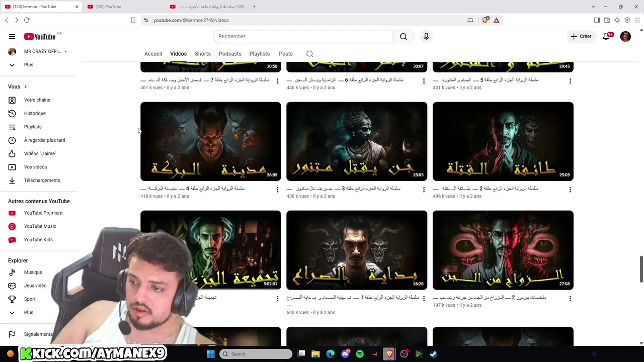Viewport: 644px width, 362px height.
Task: Go to the YouTube home logo
Action: pyautogui.click(x=40, y=36)
